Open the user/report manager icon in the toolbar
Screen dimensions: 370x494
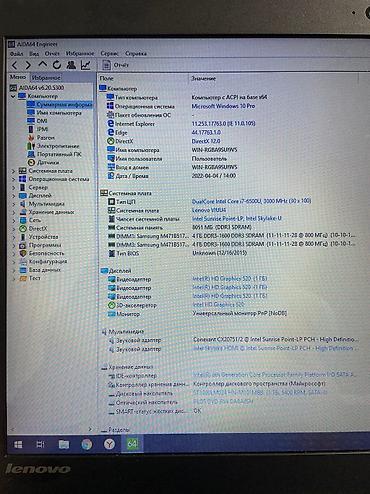(71, 65)
